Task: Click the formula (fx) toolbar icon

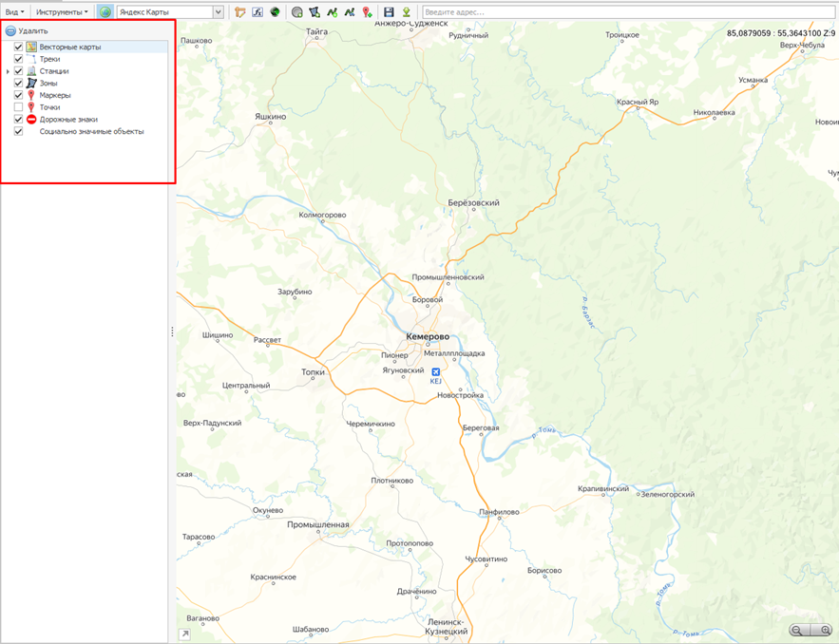Action: point(257,12)
